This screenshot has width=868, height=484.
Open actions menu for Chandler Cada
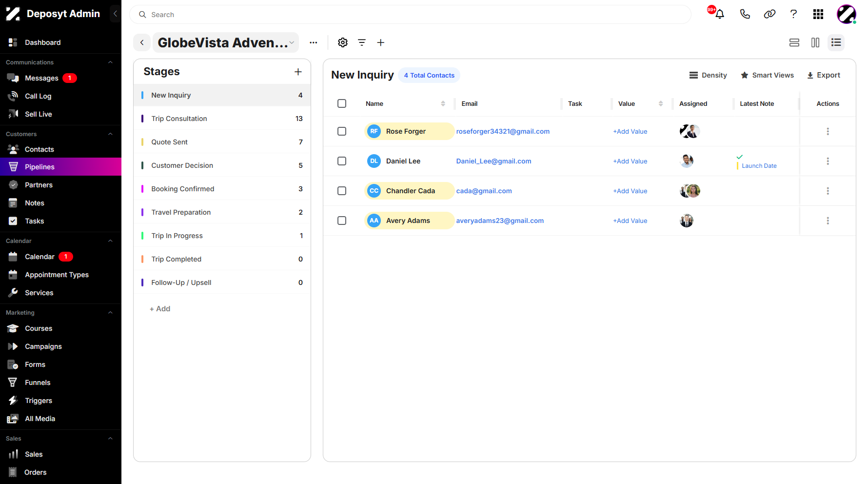(828, 191)
